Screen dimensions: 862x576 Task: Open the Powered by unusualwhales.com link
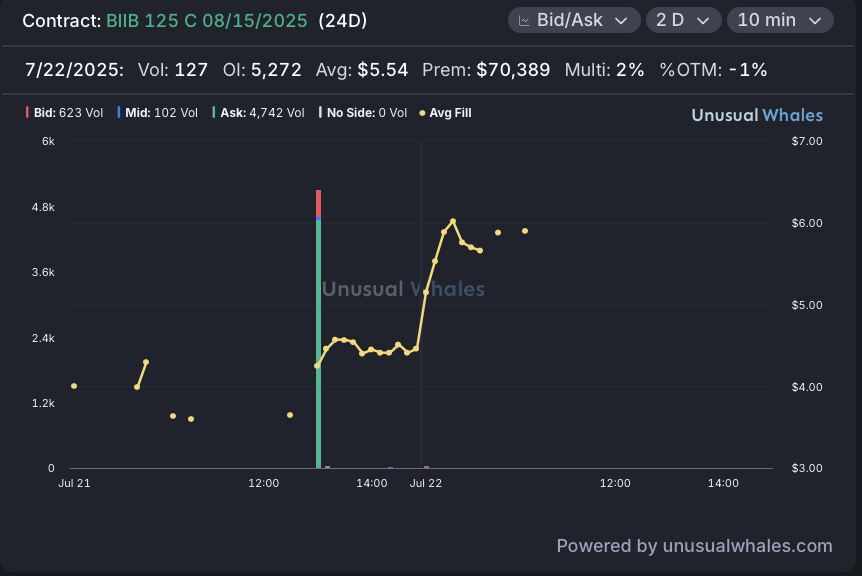[694, 546]
